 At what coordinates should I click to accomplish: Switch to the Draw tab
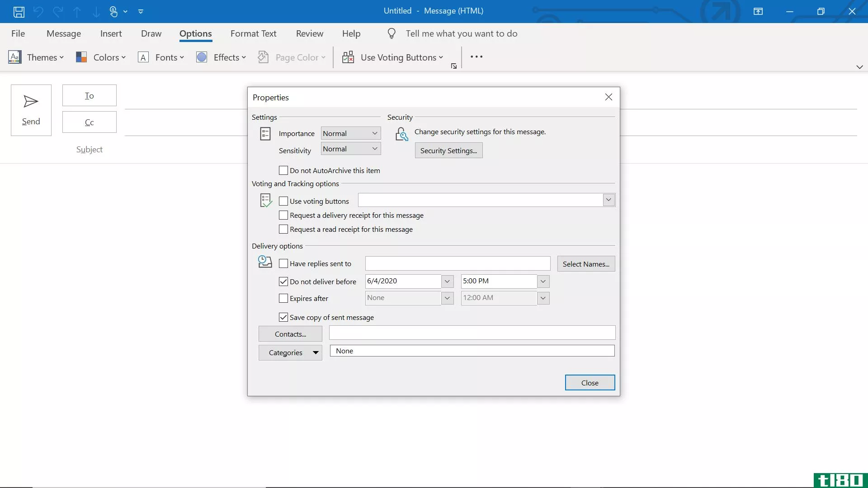coord(151,33)
